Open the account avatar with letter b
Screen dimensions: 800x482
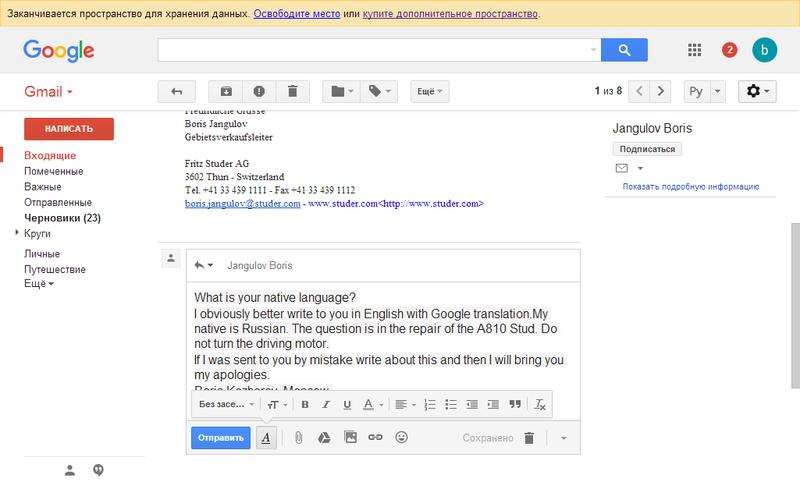tap(764, 50)
